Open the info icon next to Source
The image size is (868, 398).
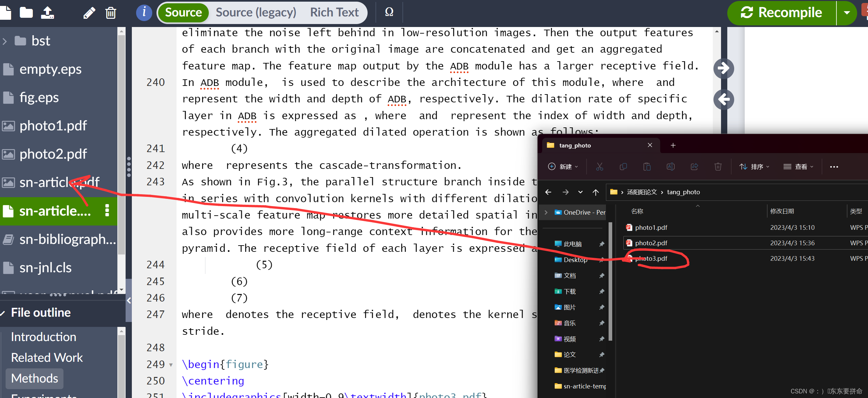pos(144,13)
